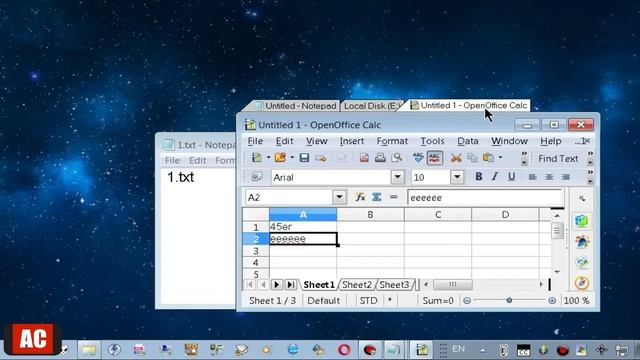Screen dimensions: 640x360
Task: Click the horizontal scrollbar thumb
Action: (x=453, y=284)
